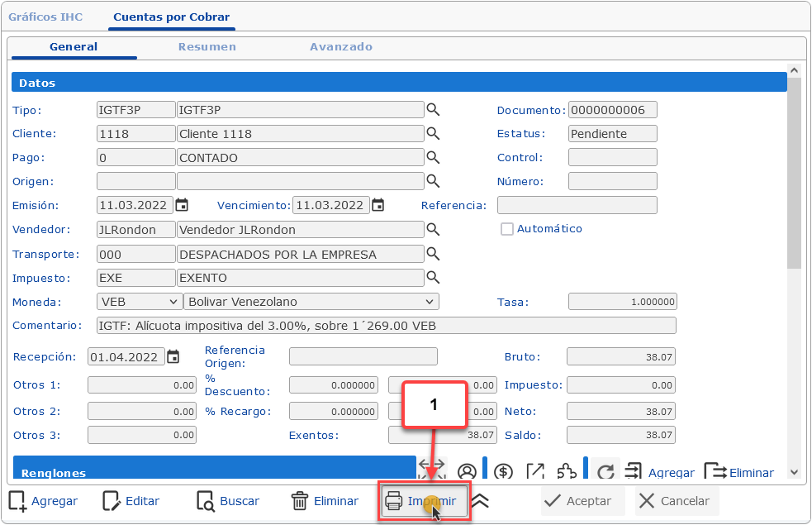Screen dimensions: 812x525
Task: Click the refresh icon in Renglones toolbar
Action: 605,472
